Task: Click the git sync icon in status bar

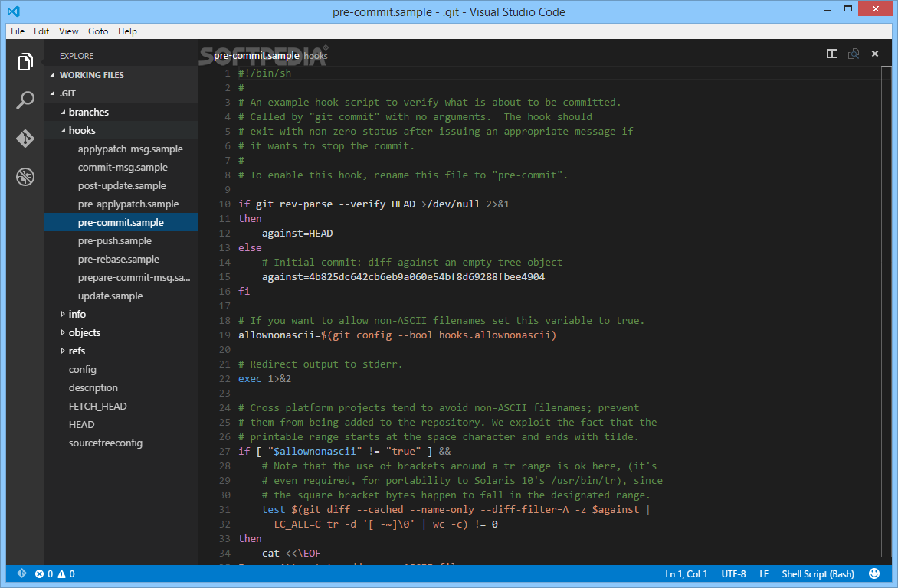Action: (21, 573)
